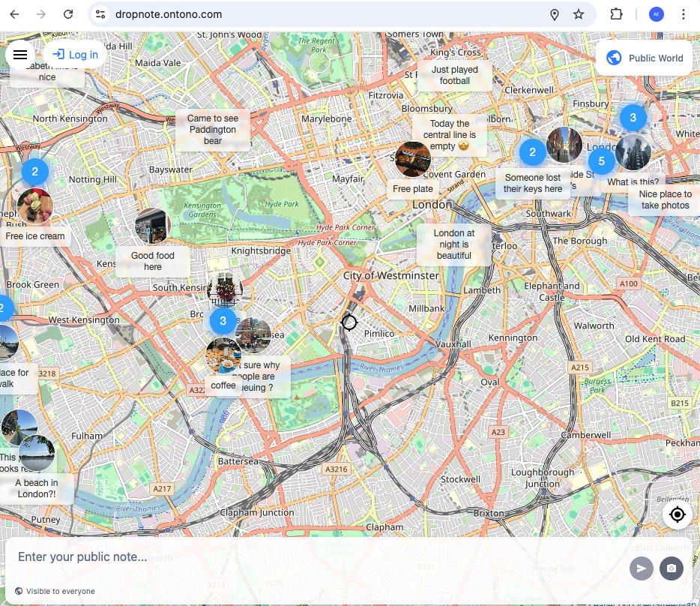Open the browser extensions menu
Viewport: 700px width, 606px height.
(616, 14)
